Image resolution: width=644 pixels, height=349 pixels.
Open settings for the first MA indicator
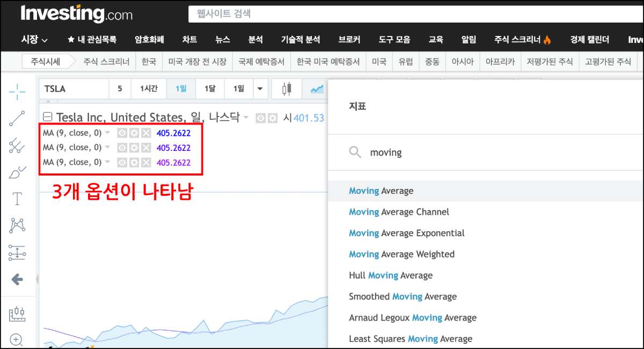tap(134, 133)
